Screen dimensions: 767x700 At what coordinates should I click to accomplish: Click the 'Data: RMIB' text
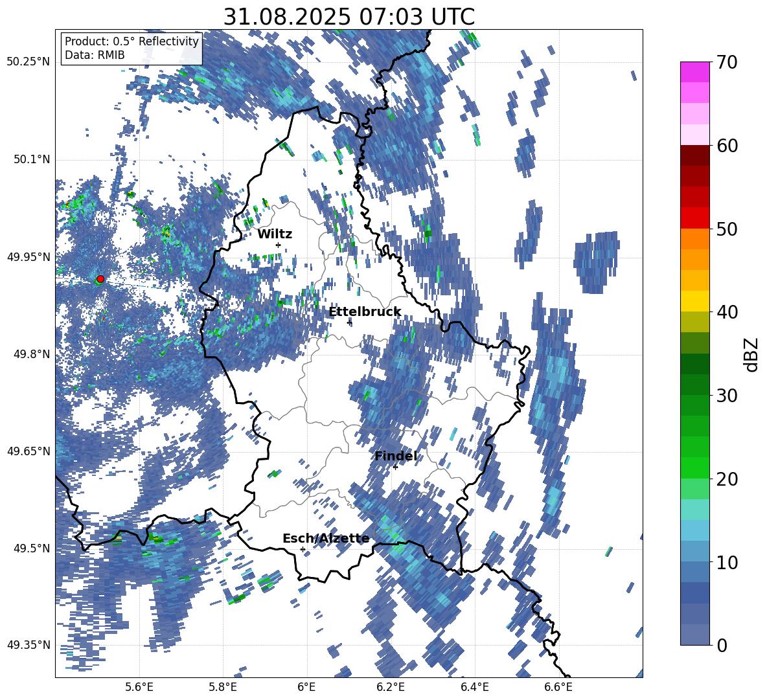95,55
